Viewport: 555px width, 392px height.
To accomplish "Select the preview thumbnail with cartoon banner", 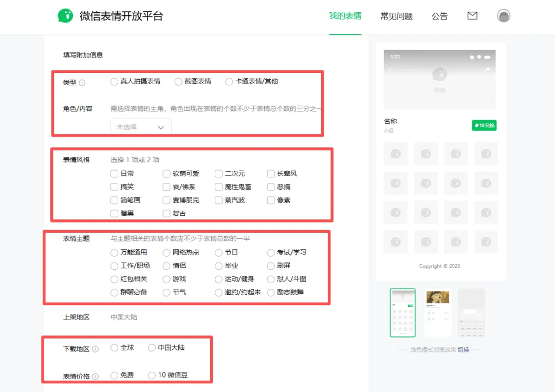I will pos(438,313).
